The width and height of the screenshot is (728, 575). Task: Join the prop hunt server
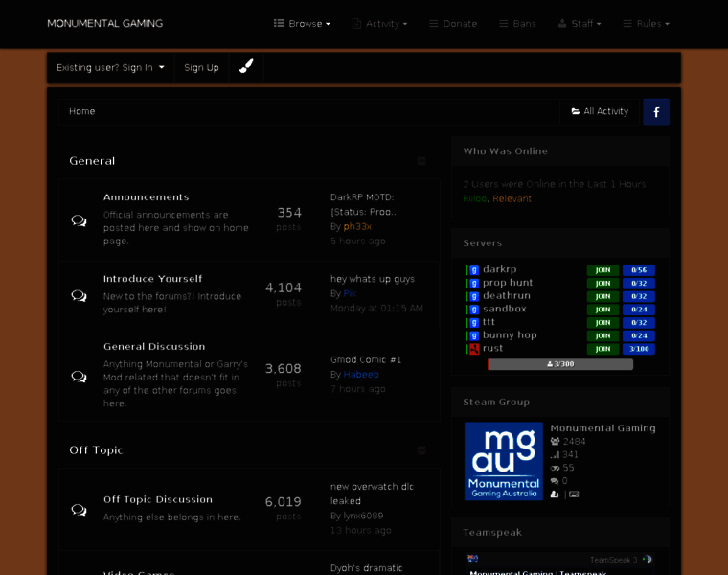click(x=603, y=283)
